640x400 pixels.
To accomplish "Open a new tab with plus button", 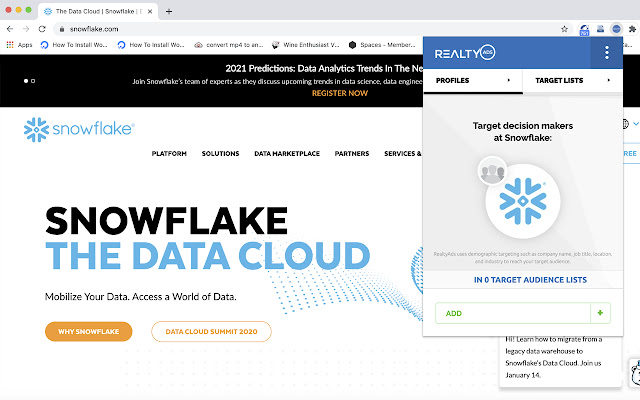I will (x=169, y=11).
